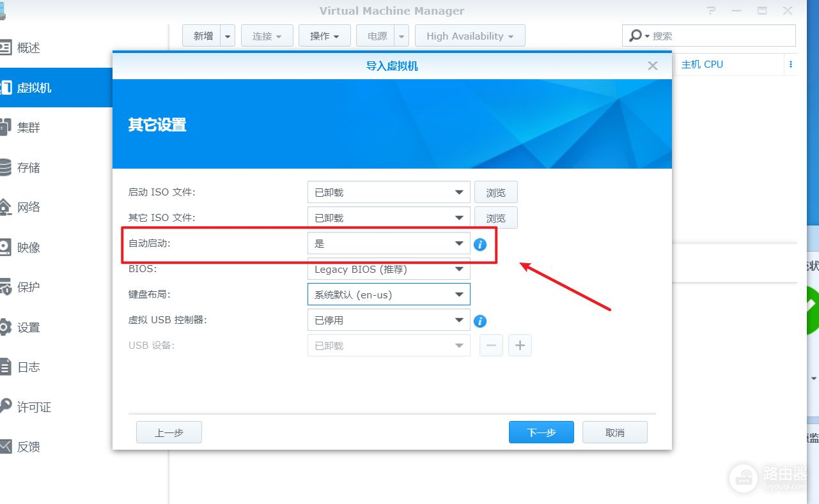This screenshot has height=504, width=819.
Task: Click the 上一步 back button
Action: [x=169, y=432]
